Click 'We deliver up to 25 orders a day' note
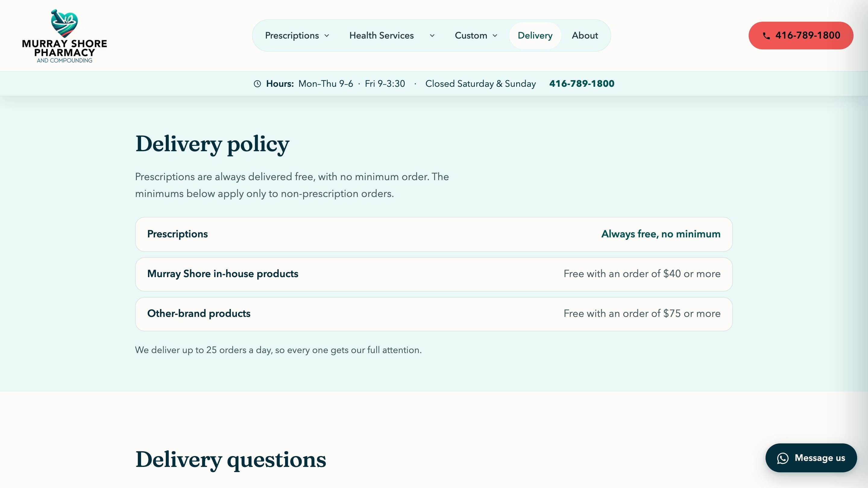This screenshot has height=488, width=868. click(278, 350)
